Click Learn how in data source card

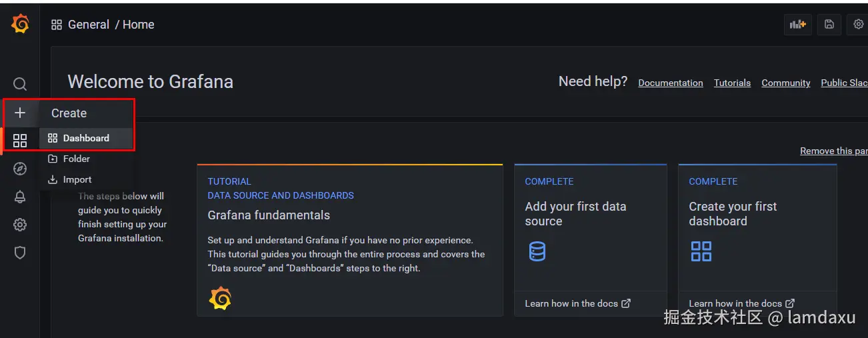coord(571,303)
